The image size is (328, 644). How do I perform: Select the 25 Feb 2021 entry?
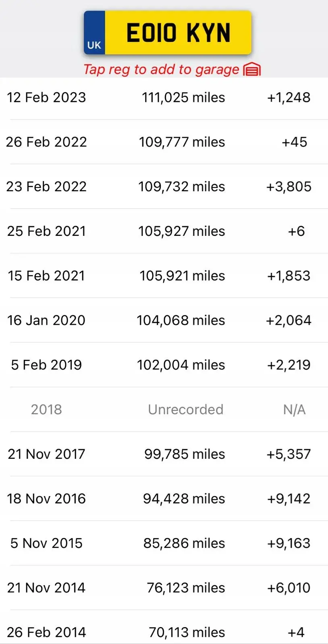point(164,231)
